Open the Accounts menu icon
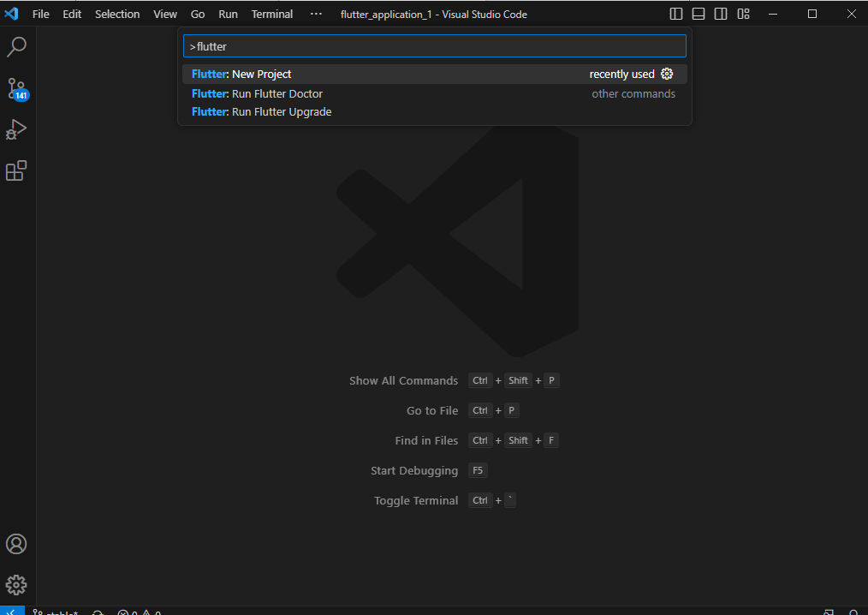Screen dimensions: 868x615 [16, 544]
